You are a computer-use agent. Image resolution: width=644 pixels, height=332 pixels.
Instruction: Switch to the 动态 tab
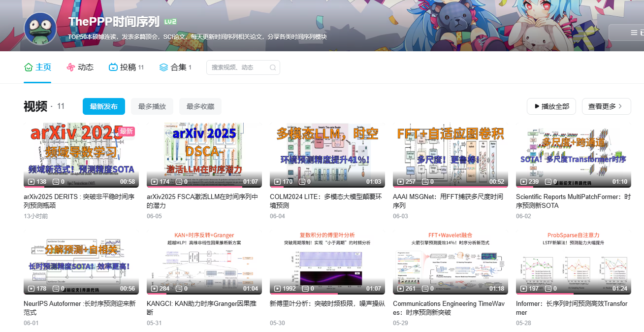(80, 67)
